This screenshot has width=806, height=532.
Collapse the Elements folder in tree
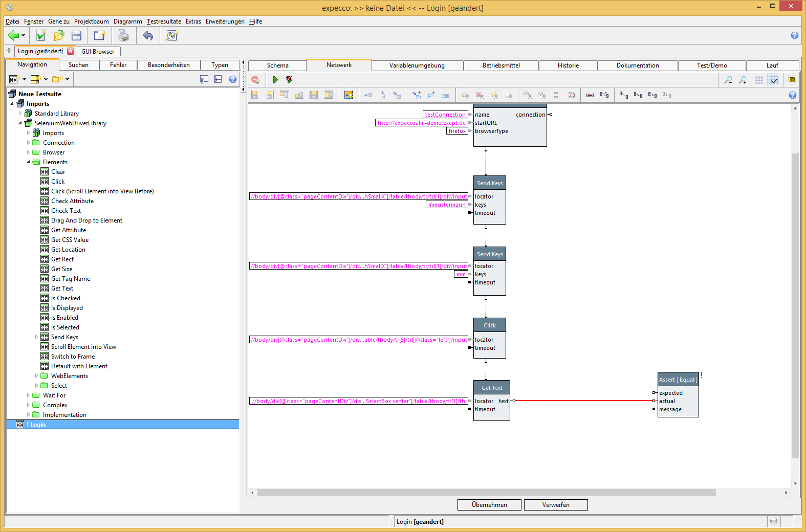pyautogui.click(x=28, y=162)
